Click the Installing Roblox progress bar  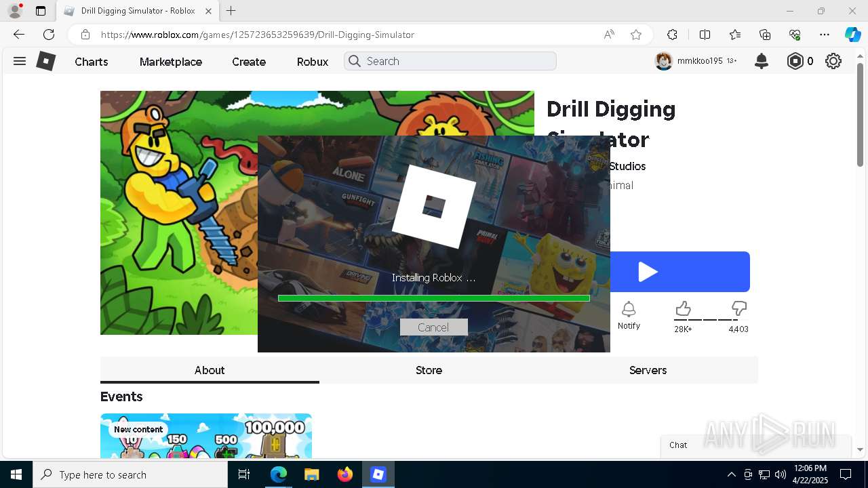click(x=434, y=298)
